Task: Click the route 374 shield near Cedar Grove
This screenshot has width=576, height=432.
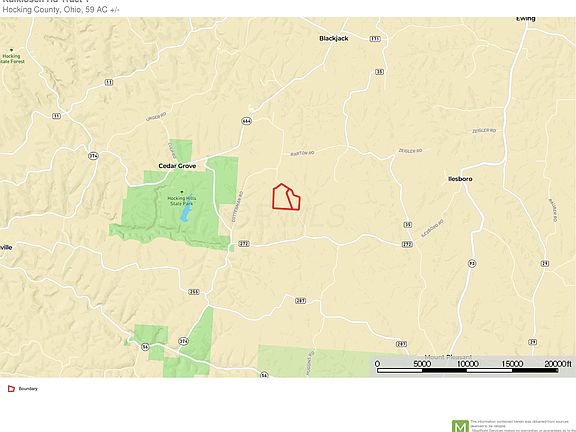Action: click(x=93, y=156)
